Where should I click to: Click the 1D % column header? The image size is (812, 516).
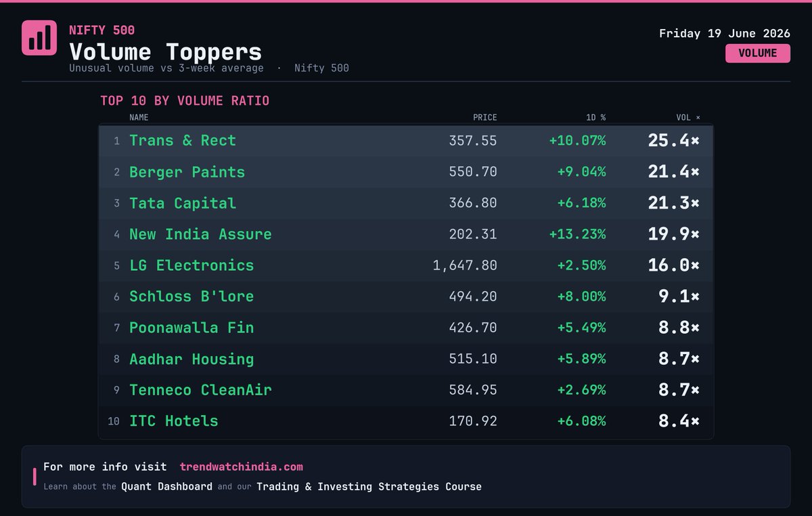pyautogui.click(x=595, y=118)
